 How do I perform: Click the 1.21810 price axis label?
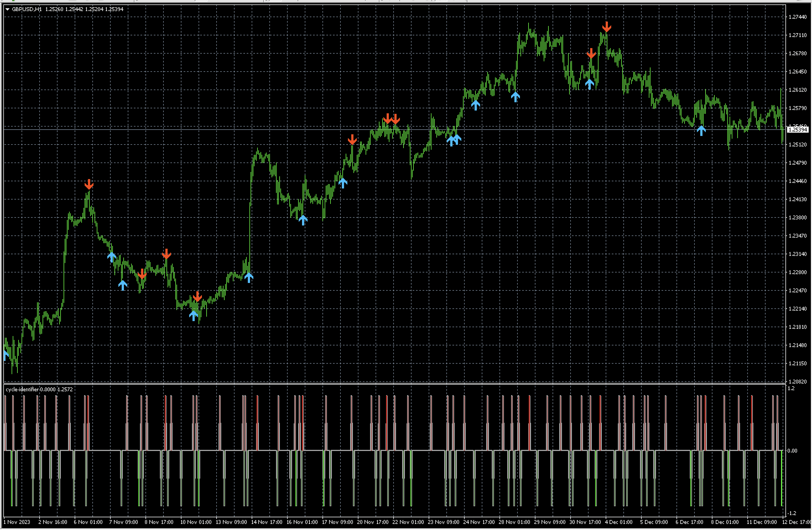(x=798, y=327)
